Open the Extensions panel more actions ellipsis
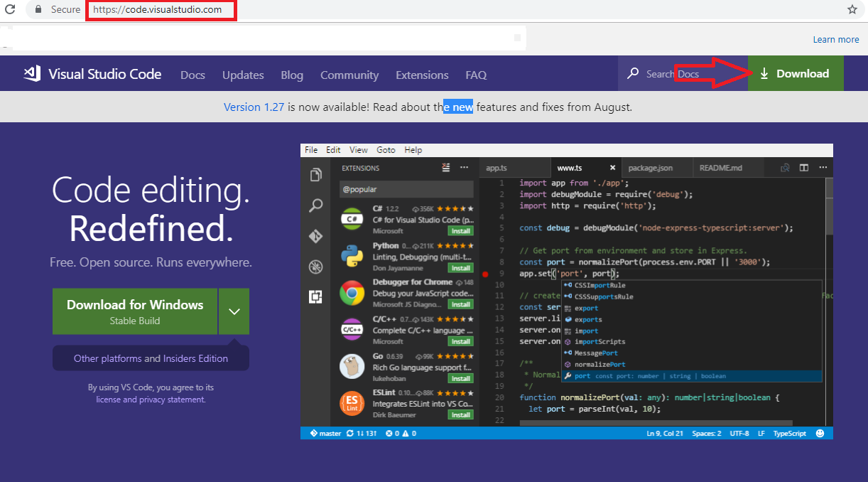 coord(464,168)
